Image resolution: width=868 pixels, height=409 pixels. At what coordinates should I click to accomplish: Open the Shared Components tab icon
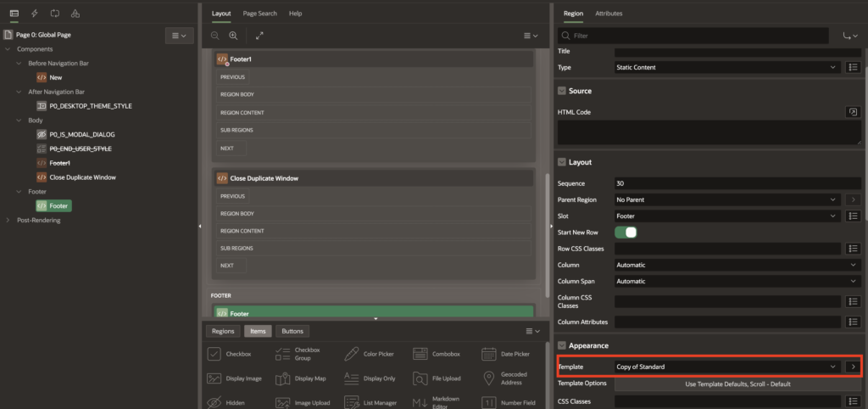pyautogui.click(x=75, y=14)
